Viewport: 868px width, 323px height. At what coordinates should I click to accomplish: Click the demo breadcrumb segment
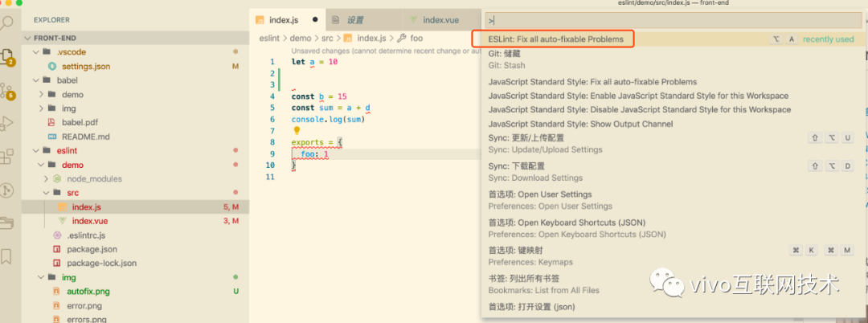pyautogui.click(x=301, y=38)
